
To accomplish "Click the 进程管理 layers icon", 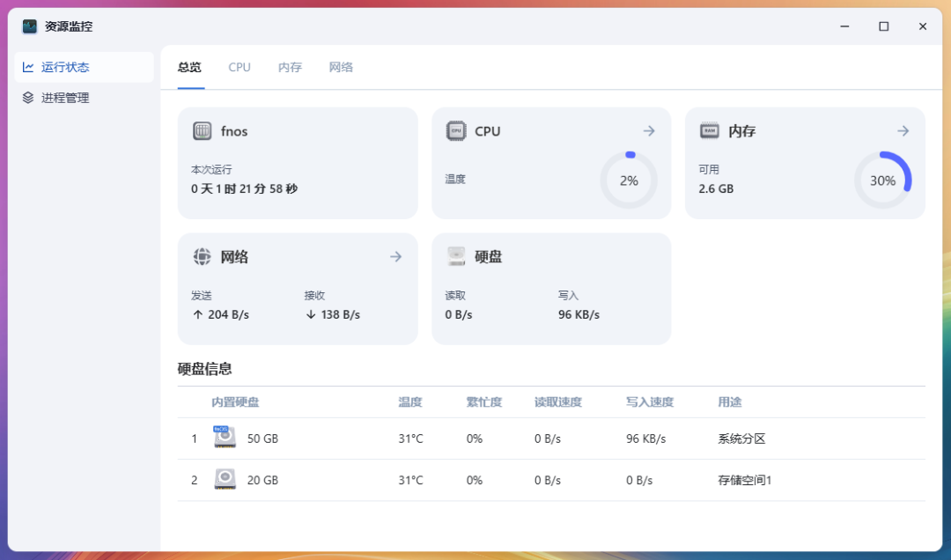I will [x=28, y=98].
